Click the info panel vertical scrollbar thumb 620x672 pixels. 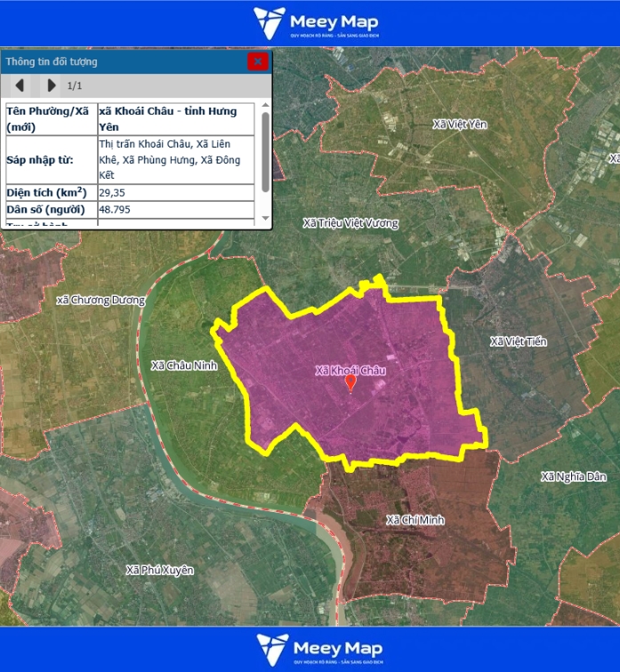(265, 151)
